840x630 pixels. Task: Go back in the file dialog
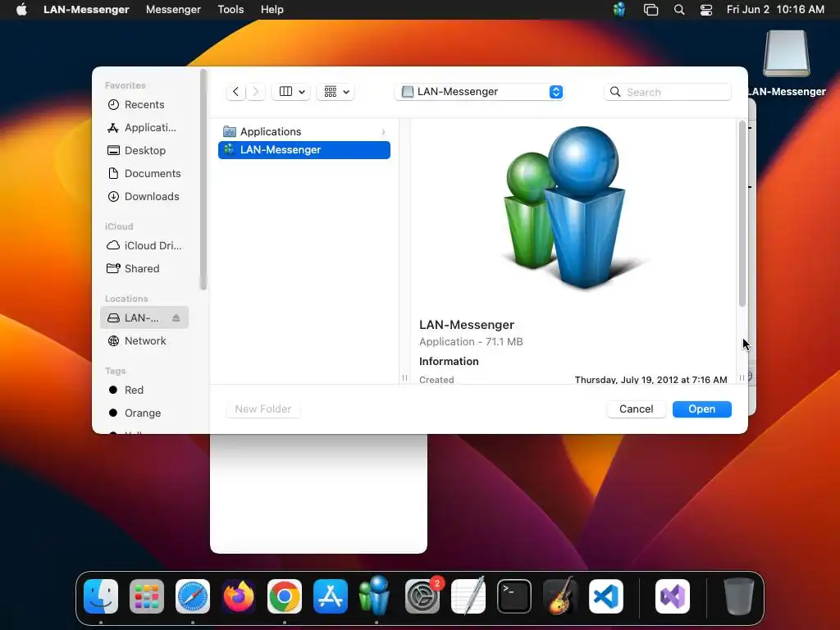pos(235,92)
